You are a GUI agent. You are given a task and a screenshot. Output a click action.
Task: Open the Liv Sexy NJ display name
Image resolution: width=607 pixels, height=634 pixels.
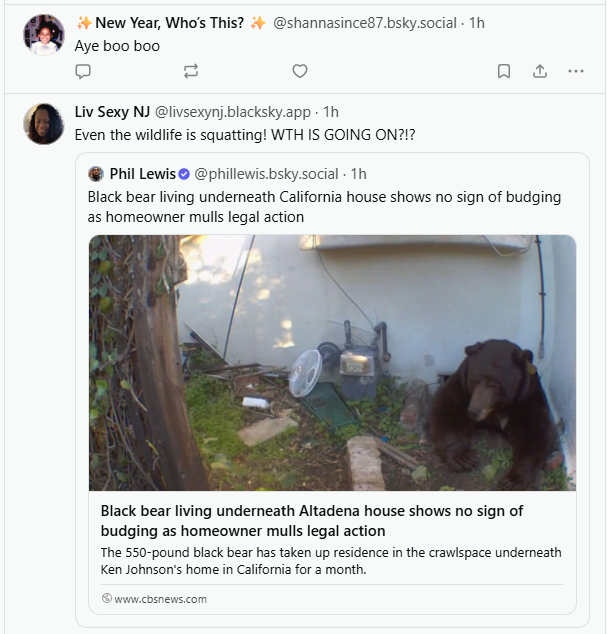point(112,111)
